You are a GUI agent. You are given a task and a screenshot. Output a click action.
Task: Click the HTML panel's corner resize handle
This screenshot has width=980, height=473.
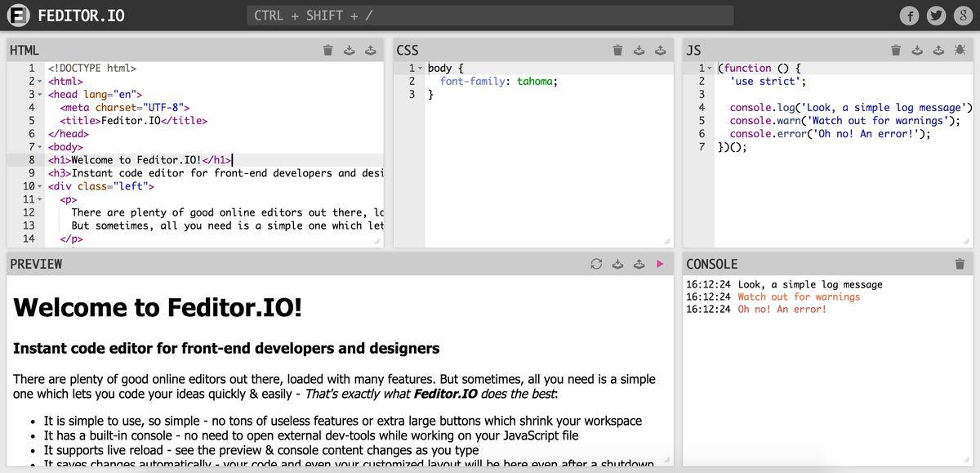click(x=377, y=241)
